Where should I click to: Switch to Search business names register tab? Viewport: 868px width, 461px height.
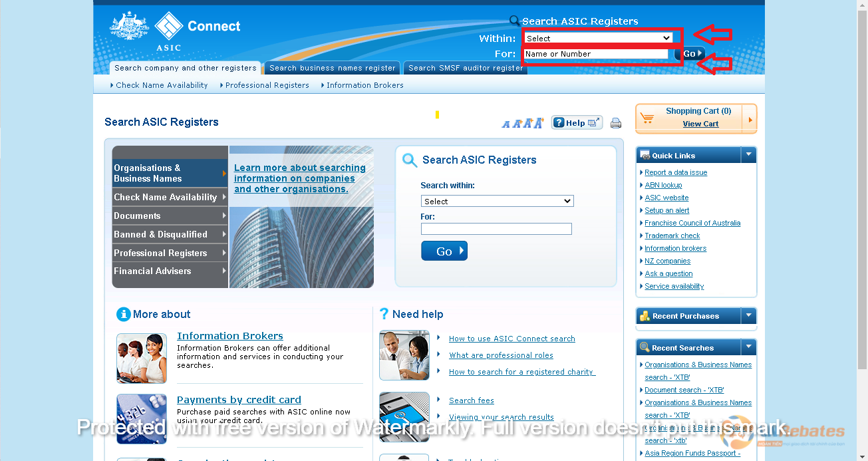pyautogui.click(x=333, y=68)
